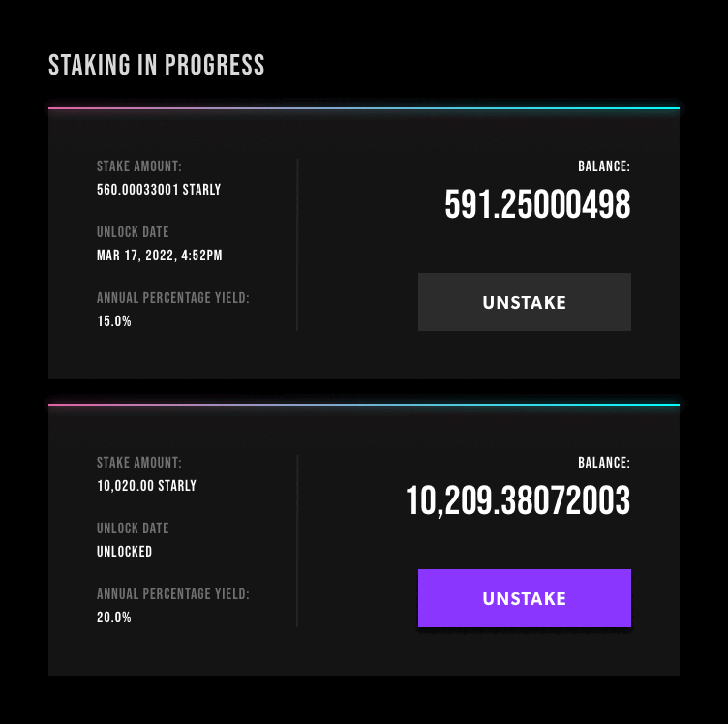This screenshot has width=728, height=724.
Task: Select the 591.25000498 balance figure
Action: 537,205
